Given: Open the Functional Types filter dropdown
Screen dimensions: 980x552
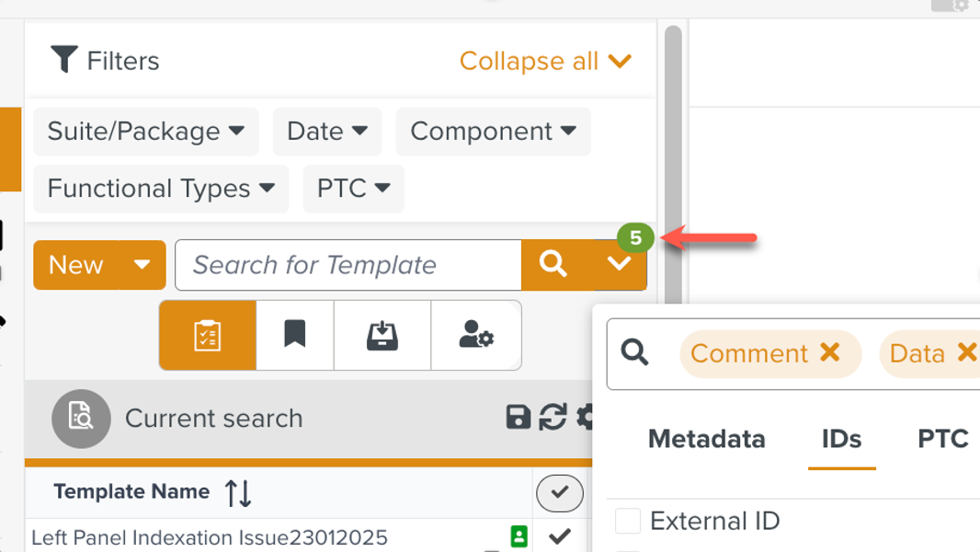Looking at the screenshot, I should [161, 189].
